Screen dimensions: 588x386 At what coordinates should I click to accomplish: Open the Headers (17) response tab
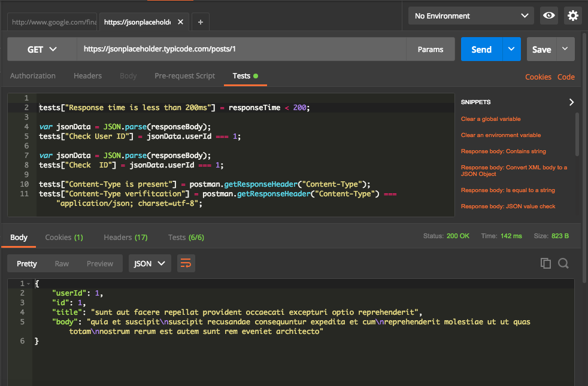coord(125,237)
